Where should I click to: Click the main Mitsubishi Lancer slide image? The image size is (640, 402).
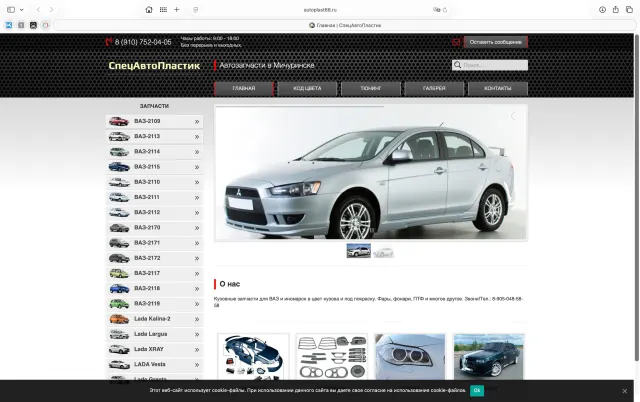pos(371,173)
